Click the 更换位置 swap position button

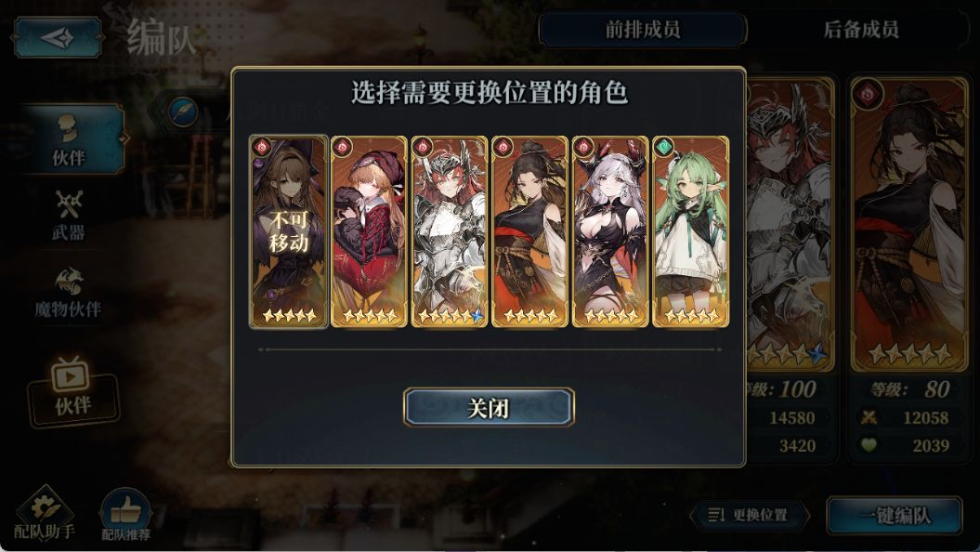point(750,515)
